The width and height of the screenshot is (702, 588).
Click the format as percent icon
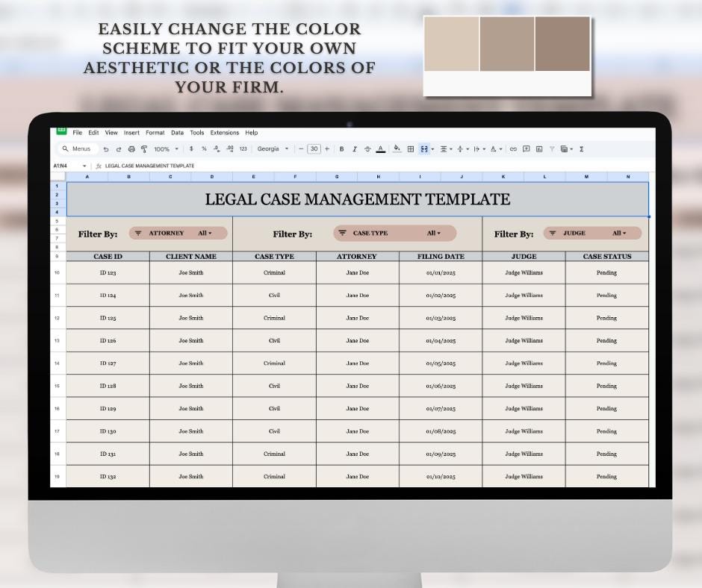click(x=205, y=148)
